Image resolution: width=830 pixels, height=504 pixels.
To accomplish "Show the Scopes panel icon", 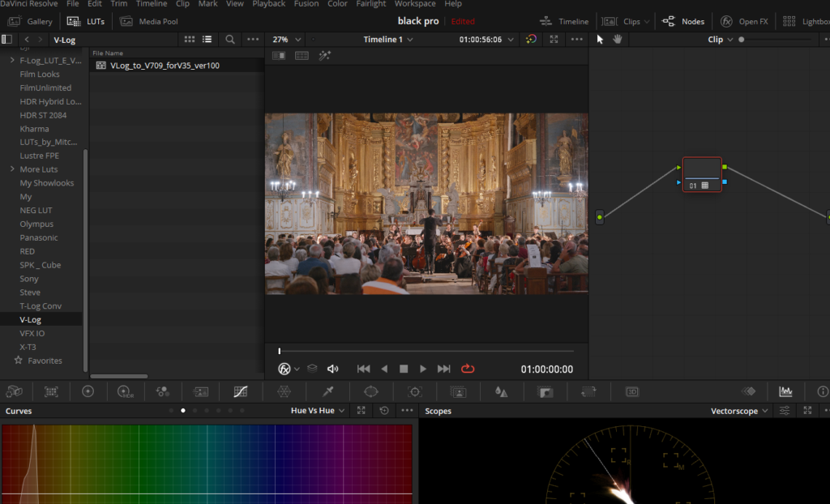I will (x=785, y=391).
